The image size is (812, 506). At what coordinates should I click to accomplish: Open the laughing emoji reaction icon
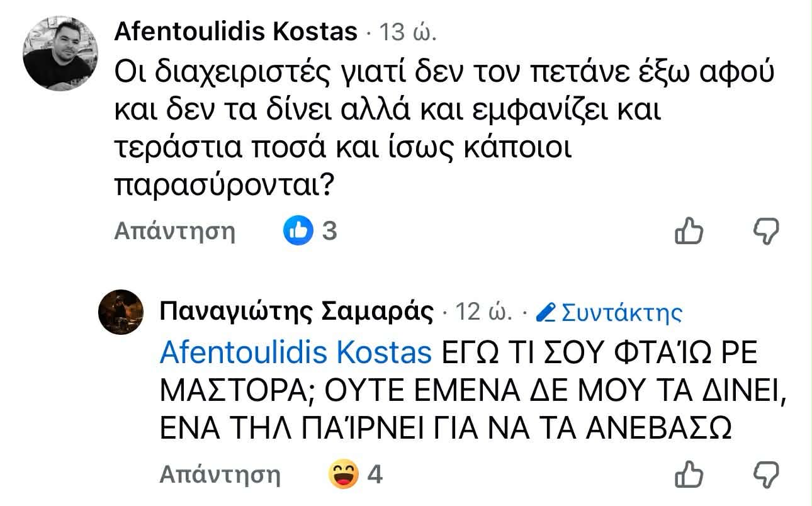[344, 474]
